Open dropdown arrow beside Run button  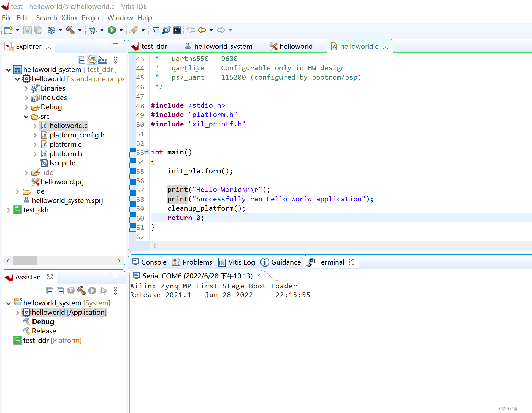(121, 30)
